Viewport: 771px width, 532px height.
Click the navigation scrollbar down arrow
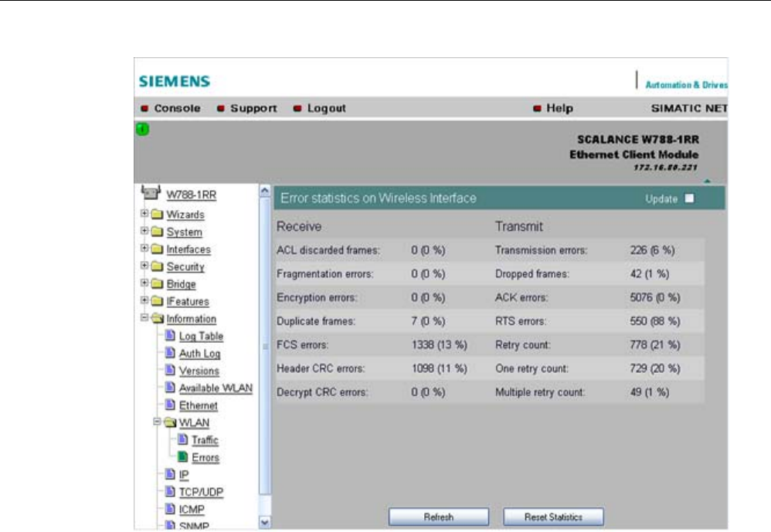click(x=264, y=523)
